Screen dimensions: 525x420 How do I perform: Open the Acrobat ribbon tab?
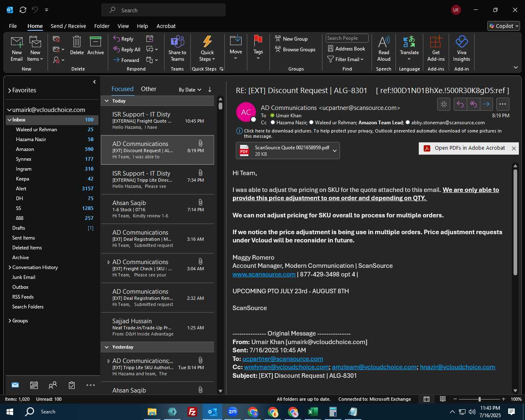(x=166, y=26)
